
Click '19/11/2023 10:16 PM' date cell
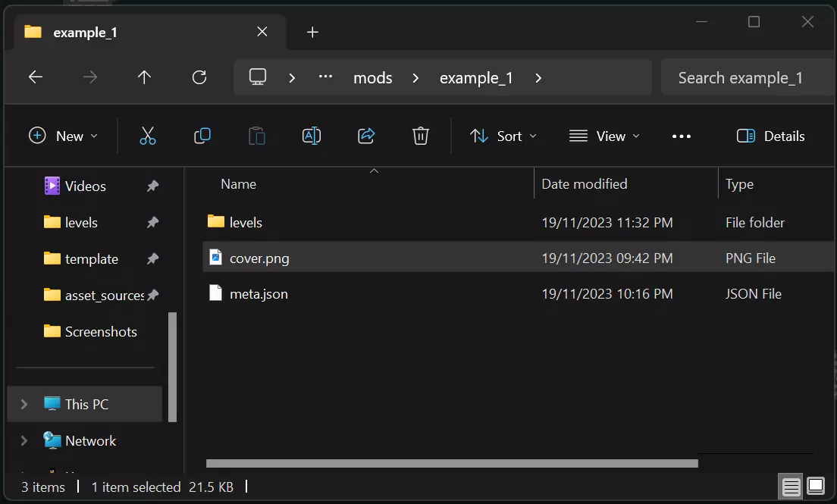point(607,293)
